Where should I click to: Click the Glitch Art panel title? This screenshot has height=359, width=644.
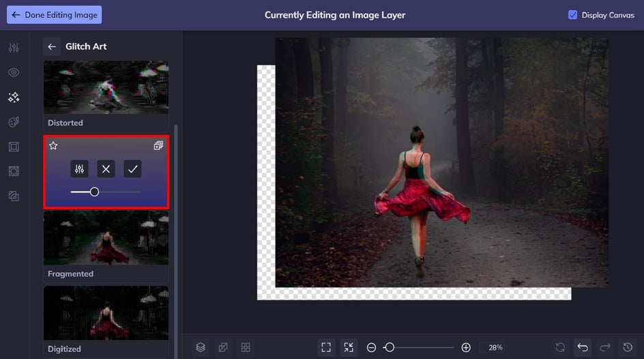click(86, 46)
